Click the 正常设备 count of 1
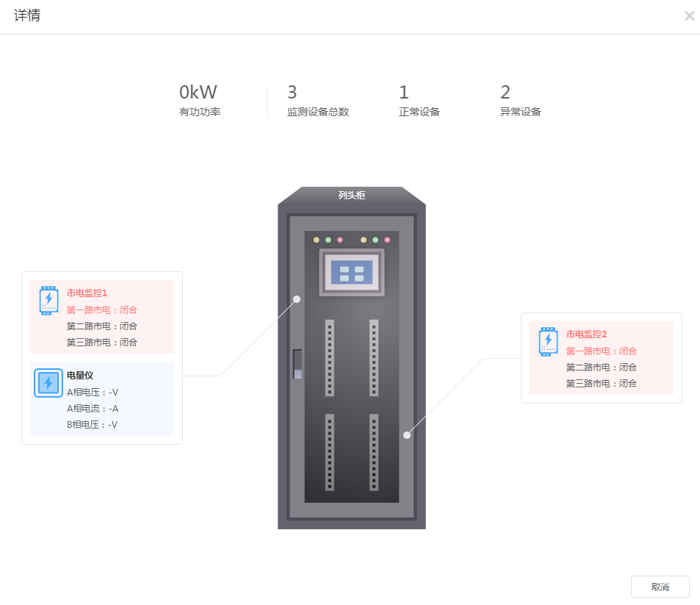The width and height of the screenshot is (700, 605). click(404, 93)
